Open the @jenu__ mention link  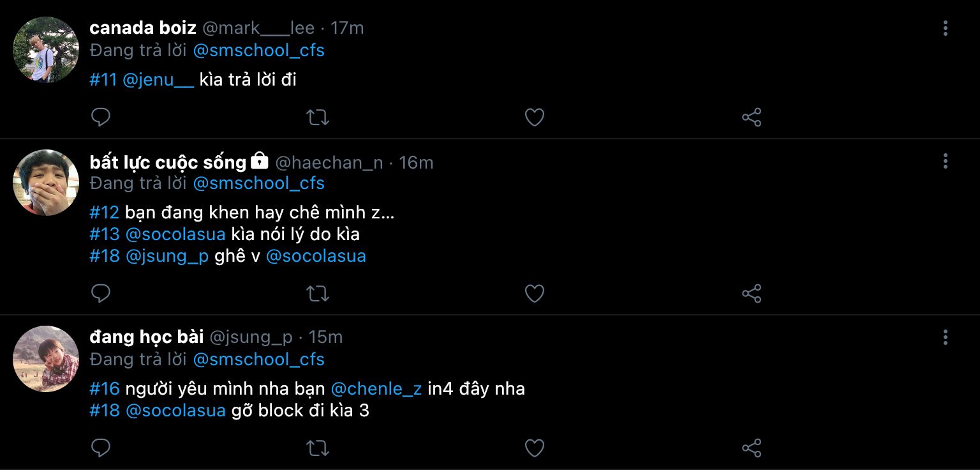click(158, 80)
